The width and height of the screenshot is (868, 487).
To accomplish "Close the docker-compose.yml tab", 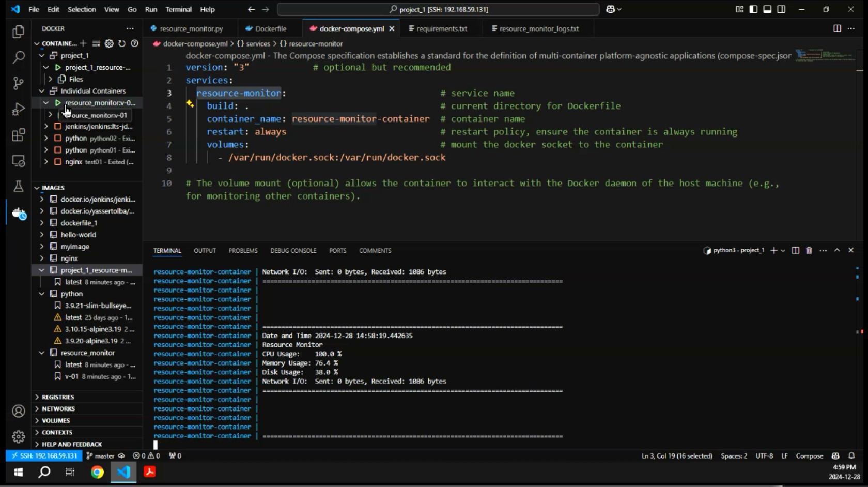I will point(392,28).
